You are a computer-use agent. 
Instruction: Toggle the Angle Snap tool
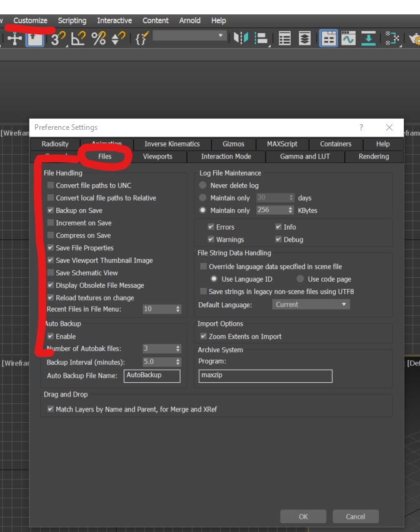coord(78,38)
